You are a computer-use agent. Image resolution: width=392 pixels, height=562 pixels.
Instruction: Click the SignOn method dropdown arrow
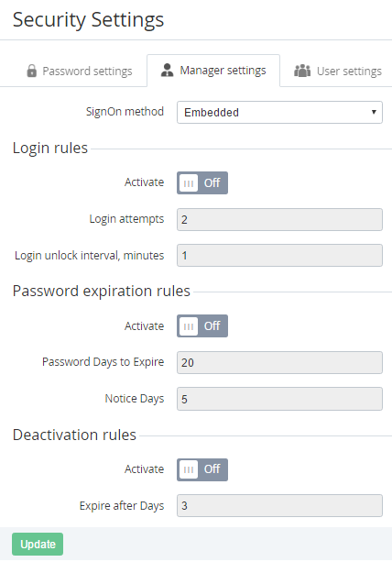click(x=374, y=112)
